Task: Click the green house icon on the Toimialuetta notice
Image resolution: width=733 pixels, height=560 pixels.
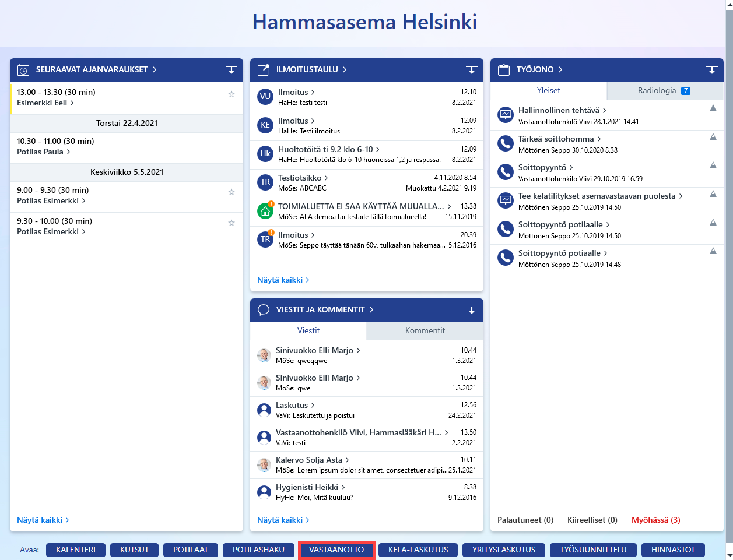Action: coord(265,211)
